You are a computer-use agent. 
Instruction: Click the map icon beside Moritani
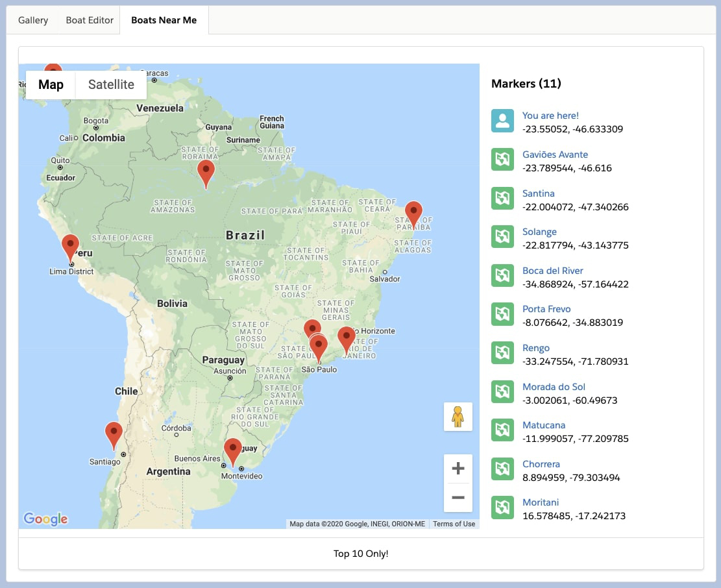tap(502, 508)
